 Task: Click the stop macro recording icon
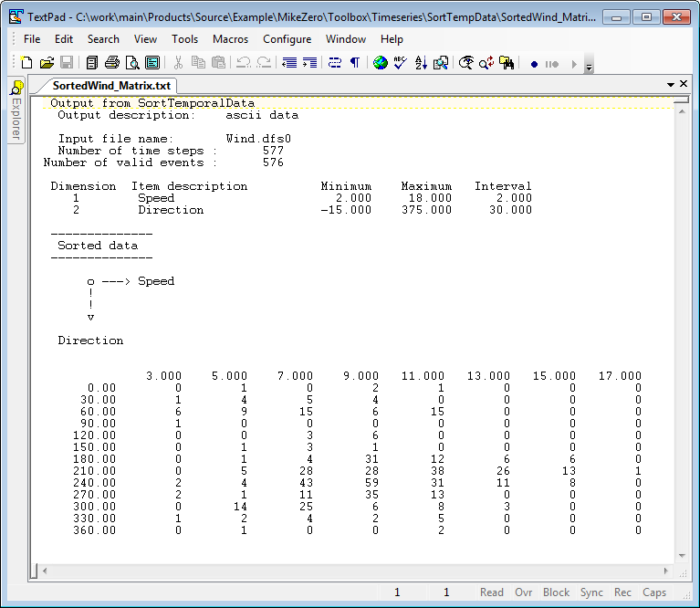[552, 64]
